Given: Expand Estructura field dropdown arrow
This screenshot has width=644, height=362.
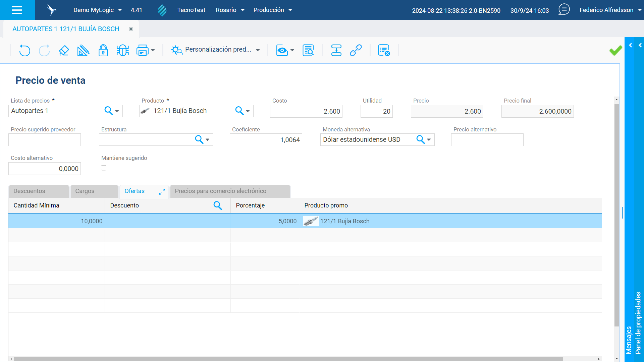Looking at the screenshot, I should point(208,140).
